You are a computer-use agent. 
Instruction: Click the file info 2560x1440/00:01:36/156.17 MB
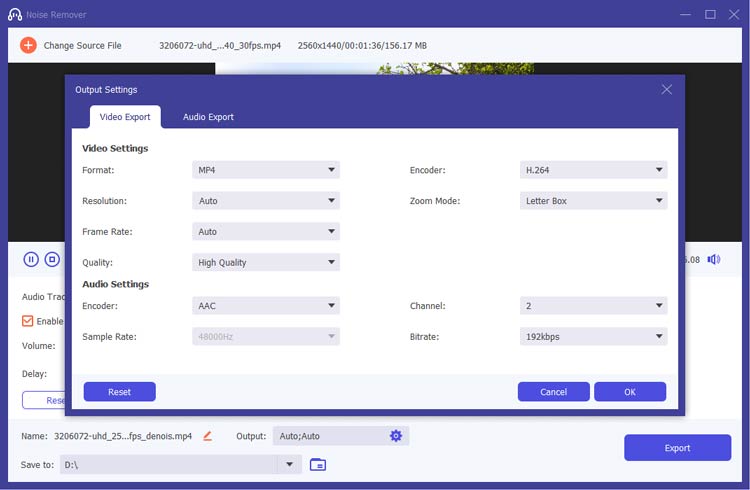(362, 45)
